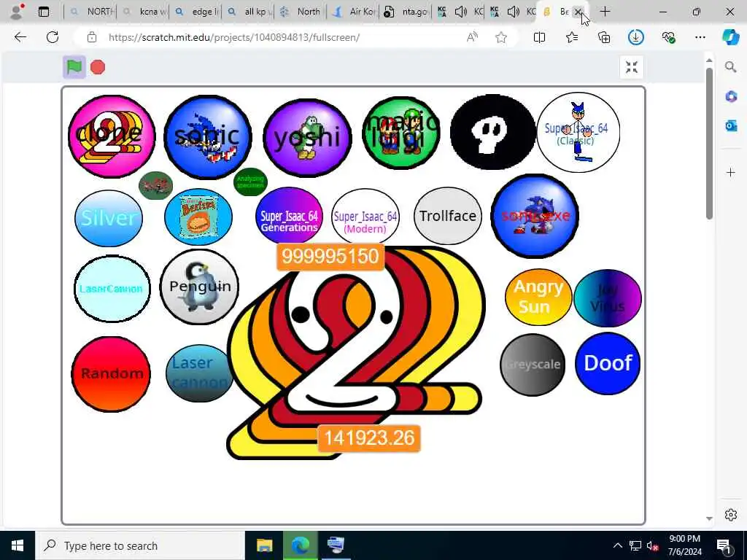This screenshot has width=747, height=560.
Task: Open Copilot in the Edge sidebar
Action: [x=731, y=37]
